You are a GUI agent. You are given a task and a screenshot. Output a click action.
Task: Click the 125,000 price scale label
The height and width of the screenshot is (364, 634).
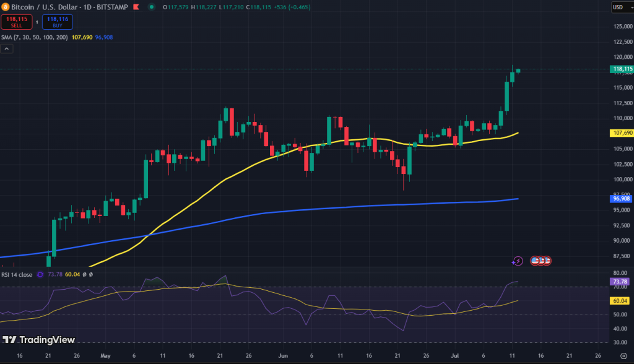coord(623,26)
